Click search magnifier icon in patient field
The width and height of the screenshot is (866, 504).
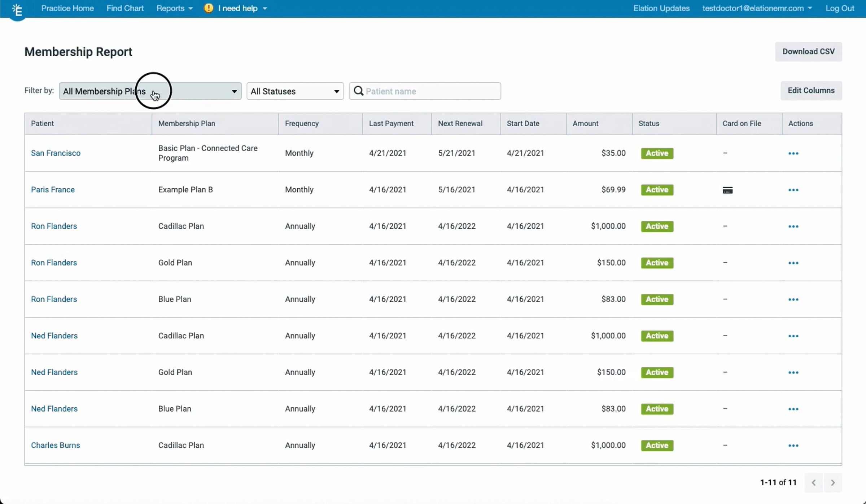point(358,91)
